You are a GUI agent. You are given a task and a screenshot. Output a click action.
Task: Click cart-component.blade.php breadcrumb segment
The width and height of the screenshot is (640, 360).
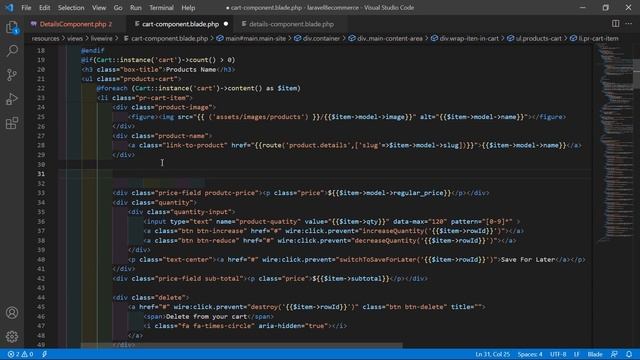[x=166, y=38]
